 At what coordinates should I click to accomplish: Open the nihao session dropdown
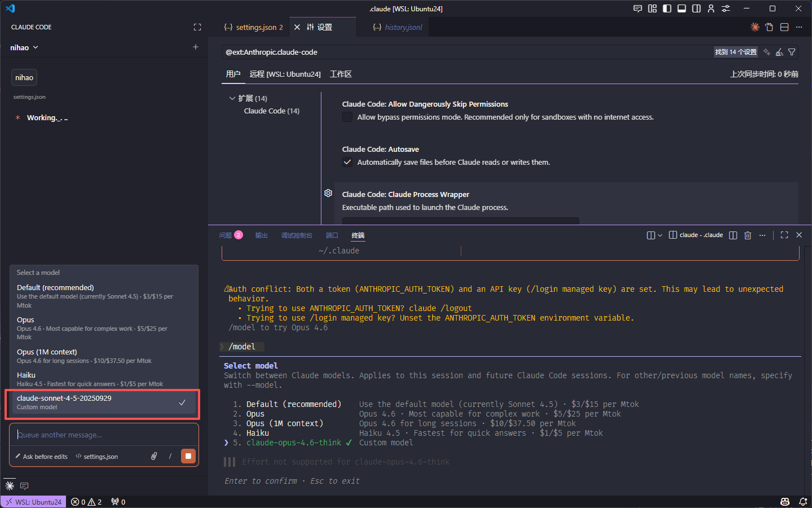click(24, 47)
